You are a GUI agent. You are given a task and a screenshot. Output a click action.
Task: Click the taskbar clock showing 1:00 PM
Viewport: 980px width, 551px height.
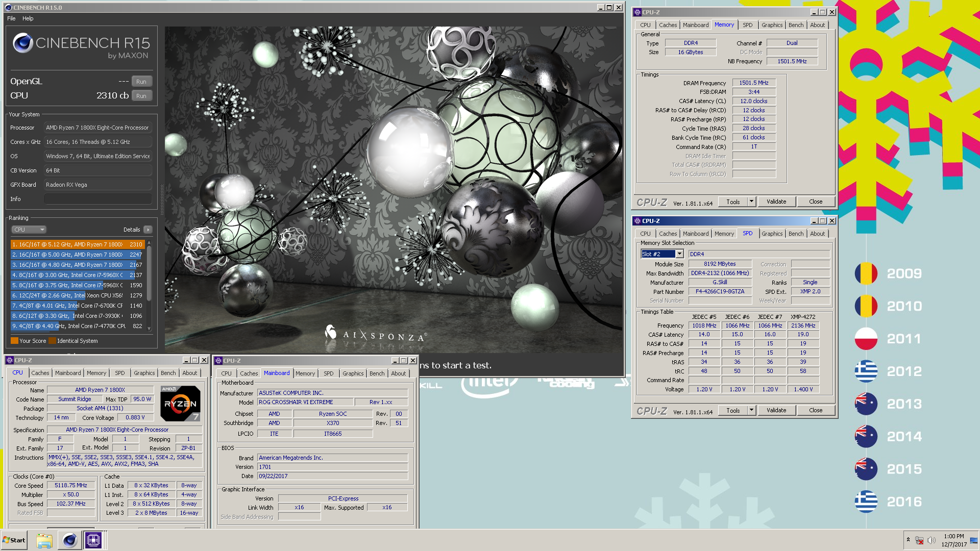953,540
